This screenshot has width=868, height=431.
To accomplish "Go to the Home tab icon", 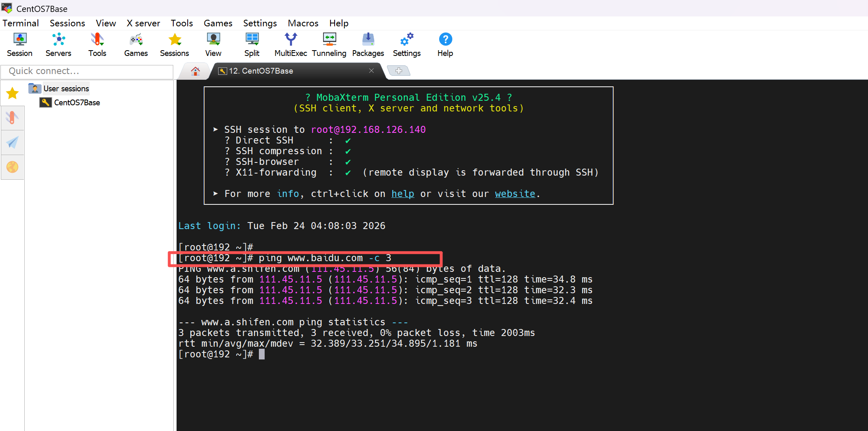I will pos(195,71).
